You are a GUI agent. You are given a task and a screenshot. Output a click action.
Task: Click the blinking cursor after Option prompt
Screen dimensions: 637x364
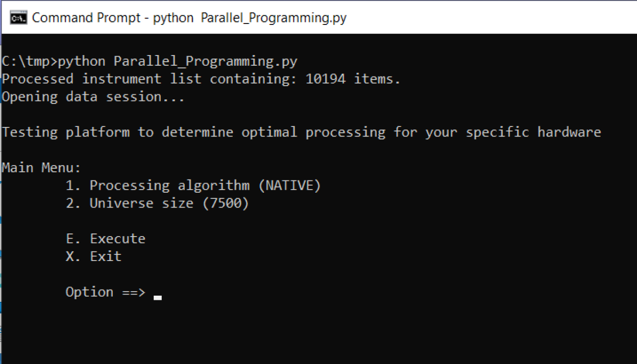[x=158, y=297]
